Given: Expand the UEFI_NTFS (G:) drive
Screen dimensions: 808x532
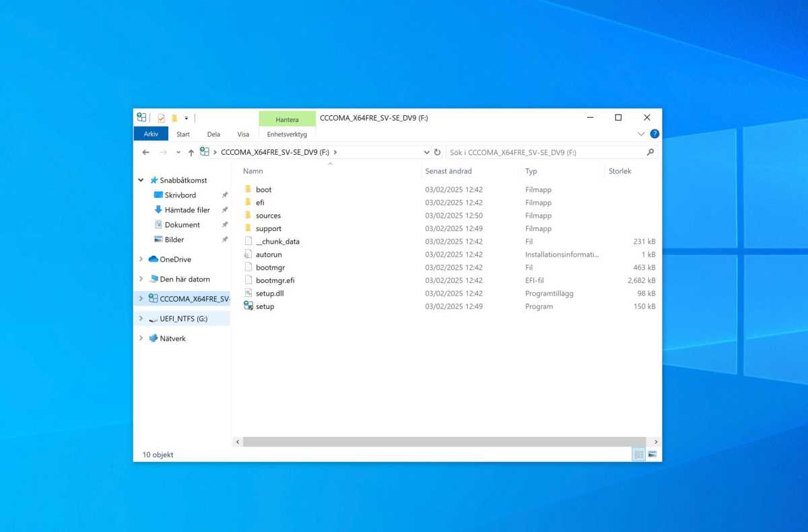Looking at the screenshot, I should (x=141, y=319).
